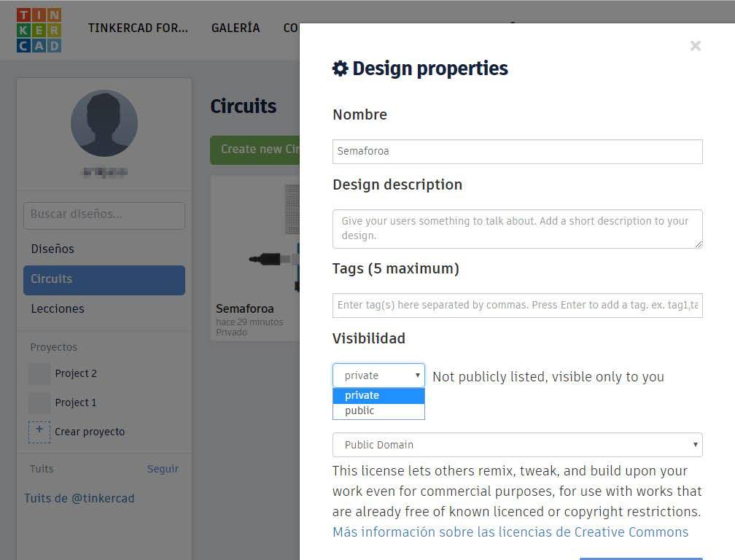Click the Design properties gear icon
The height and width of the screenshot is (560, 735).
click(x=340, y=69)
